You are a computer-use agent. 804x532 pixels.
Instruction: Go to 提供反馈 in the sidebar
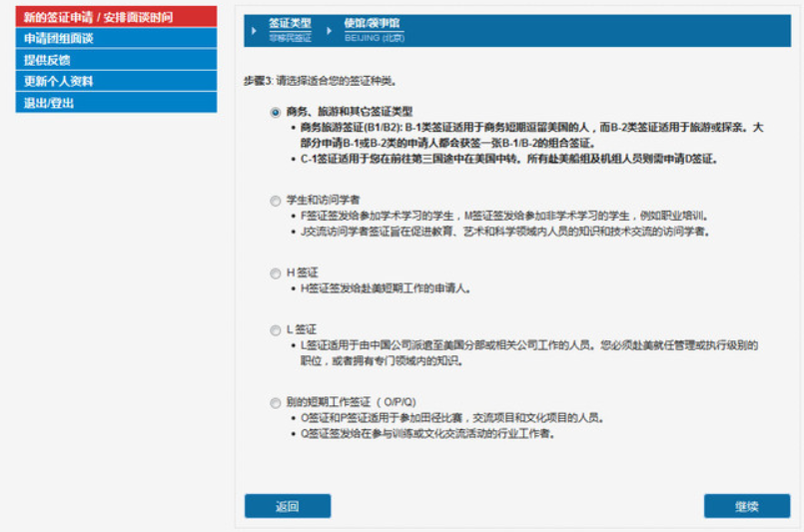116,60
